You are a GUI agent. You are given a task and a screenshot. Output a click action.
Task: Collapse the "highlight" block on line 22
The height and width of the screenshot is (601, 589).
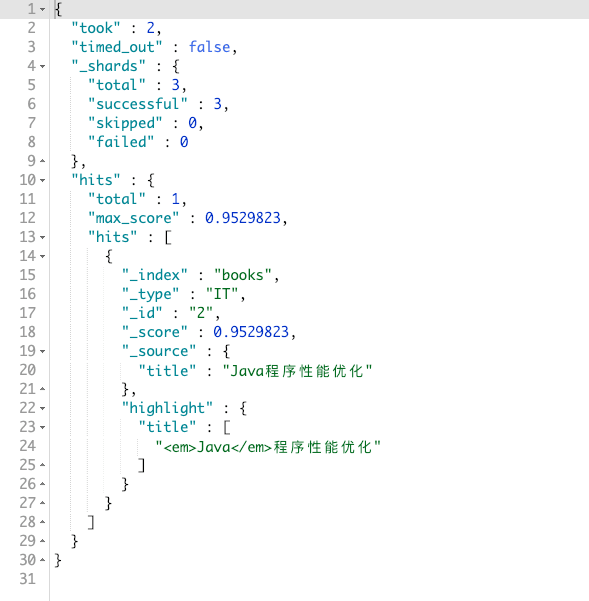pyautogui.click(x=43, y=408)
